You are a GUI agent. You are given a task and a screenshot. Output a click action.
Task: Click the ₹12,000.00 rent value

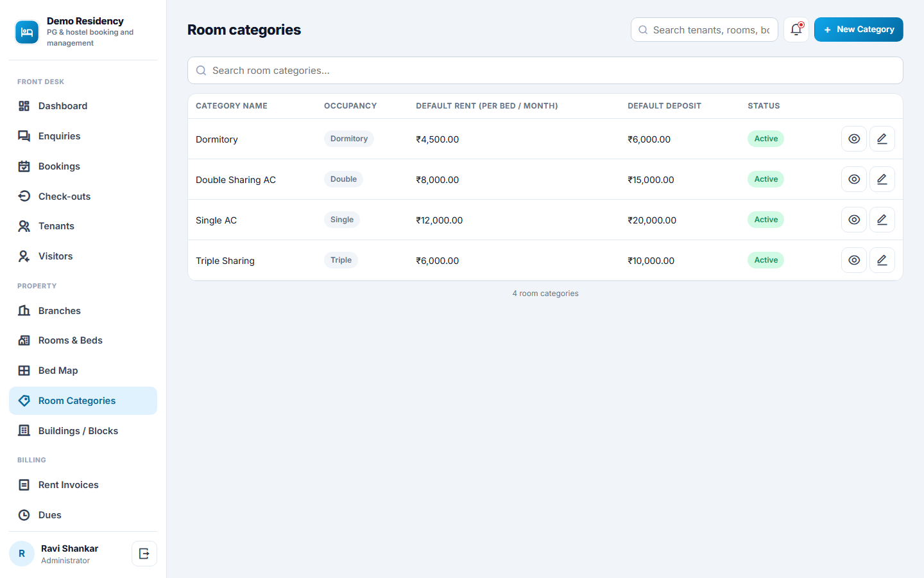[440, 220]
